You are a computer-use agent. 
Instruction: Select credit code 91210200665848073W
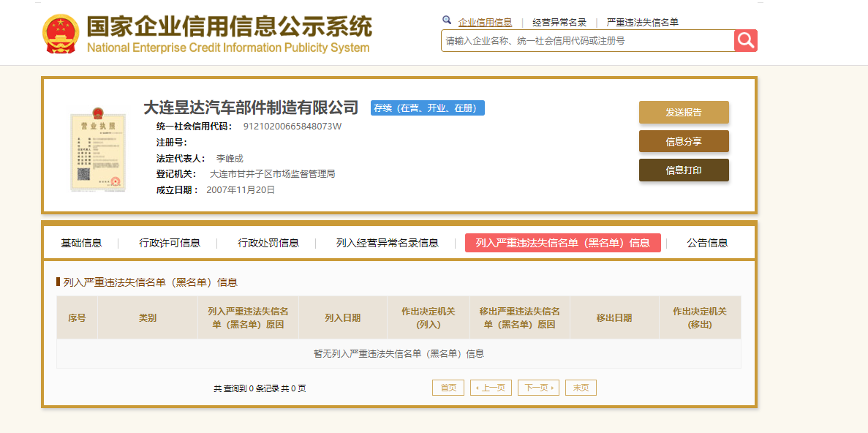point(293,126)
